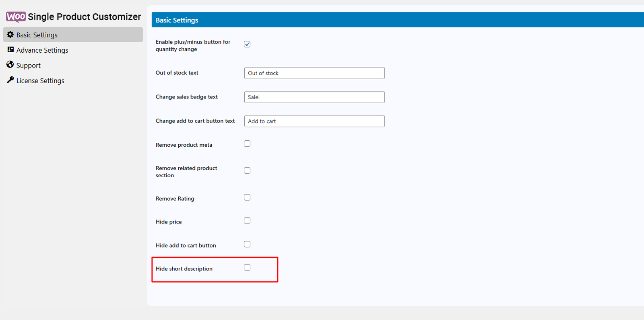Click the Support globe icon
644x320 pixels.
pos(10,65)
